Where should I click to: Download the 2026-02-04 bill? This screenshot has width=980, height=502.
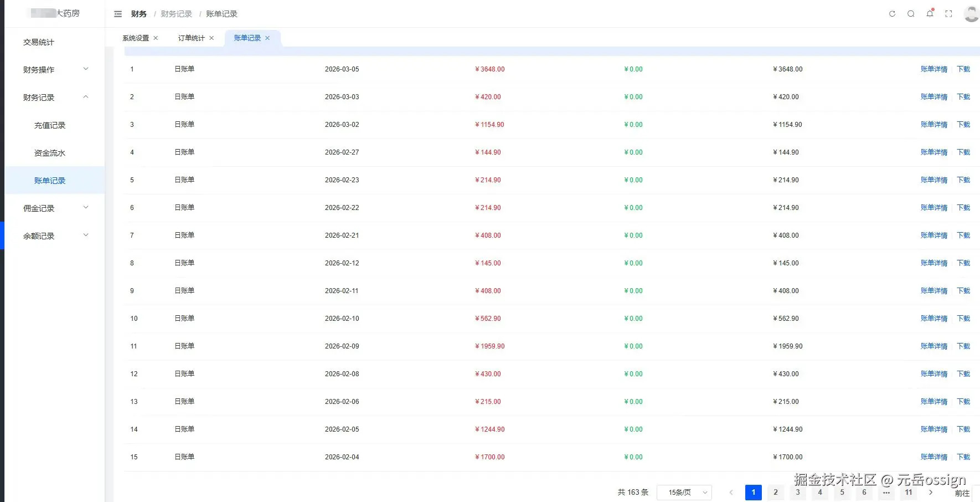point(964,457)
